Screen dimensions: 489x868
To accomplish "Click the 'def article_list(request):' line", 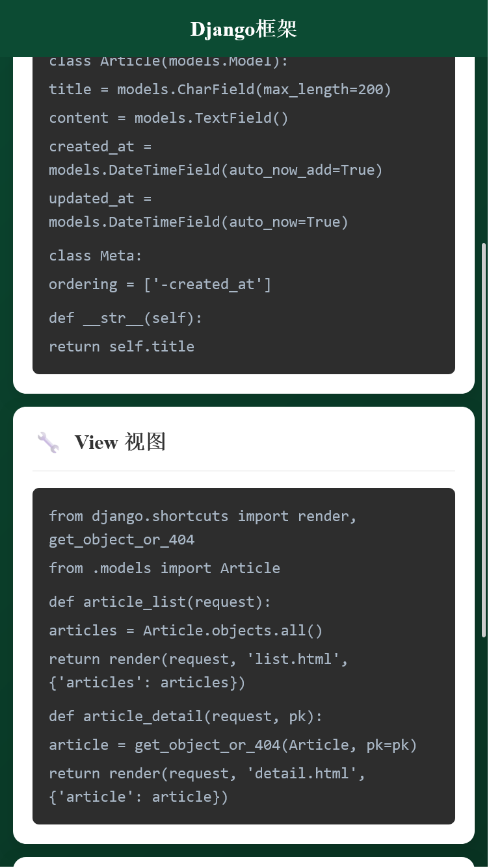I will pos(160,602).
